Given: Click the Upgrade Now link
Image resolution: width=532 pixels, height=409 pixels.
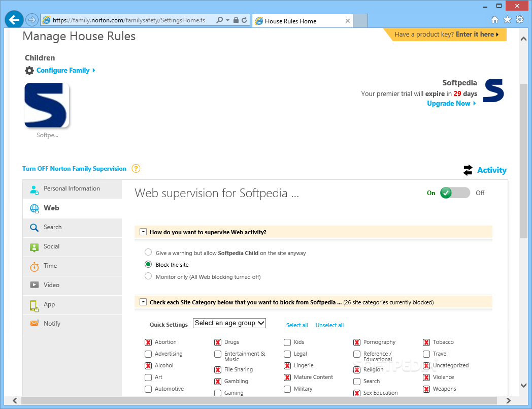Looking at the screenshot, I should pos(452,103).
